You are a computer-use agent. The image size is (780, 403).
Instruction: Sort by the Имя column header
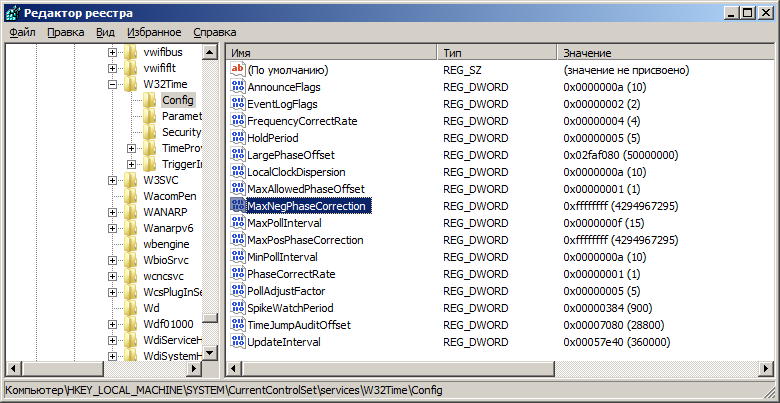click(331, 51)
